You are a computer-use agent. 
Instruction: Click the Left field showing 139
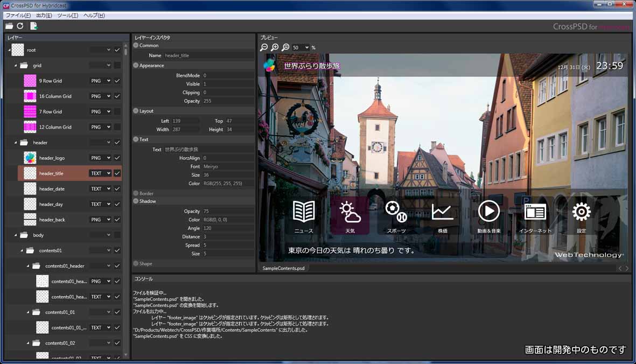(185, 121)
